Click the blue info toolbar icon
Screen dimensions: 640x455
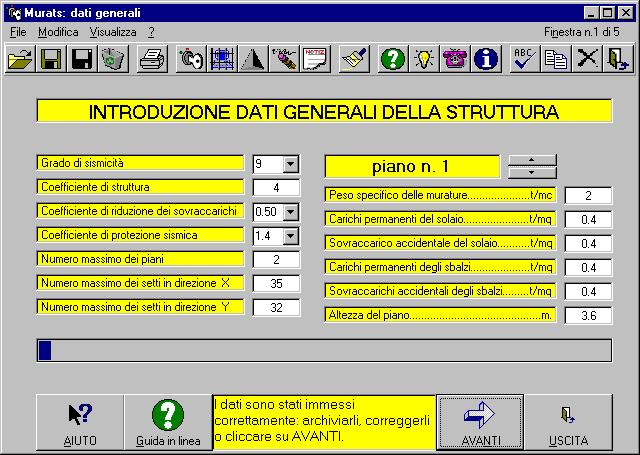486,60
